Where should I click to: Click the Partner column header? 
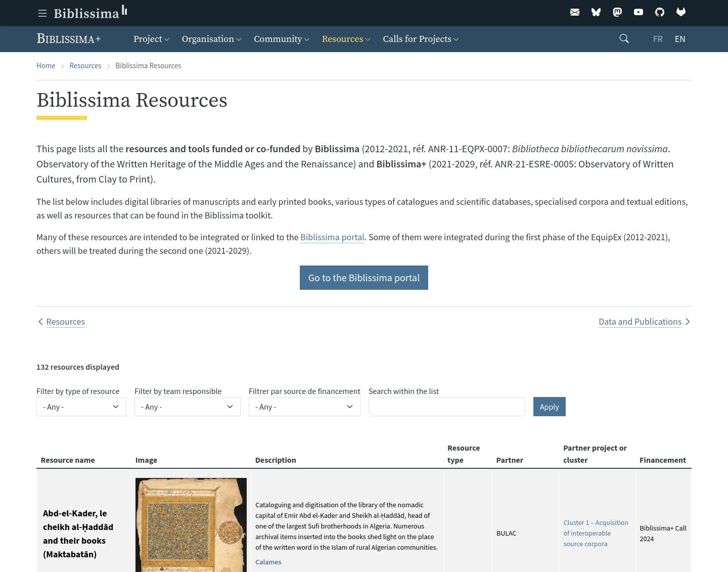(510, 460)
